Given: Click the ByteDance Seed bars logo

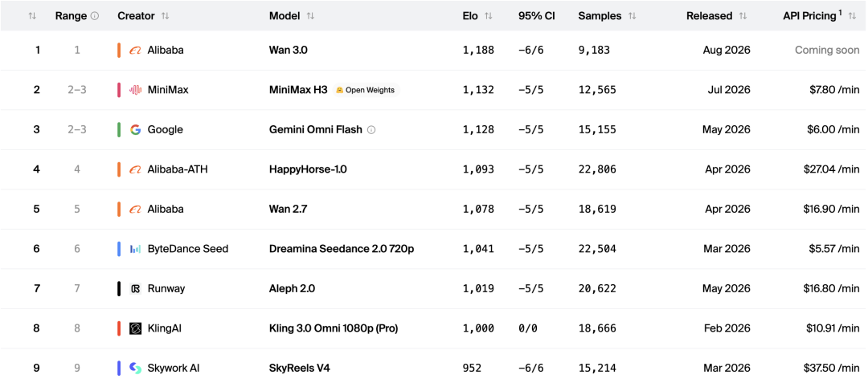Looking at the screenshot, I should pyautogui.click(x=135, y=250).
